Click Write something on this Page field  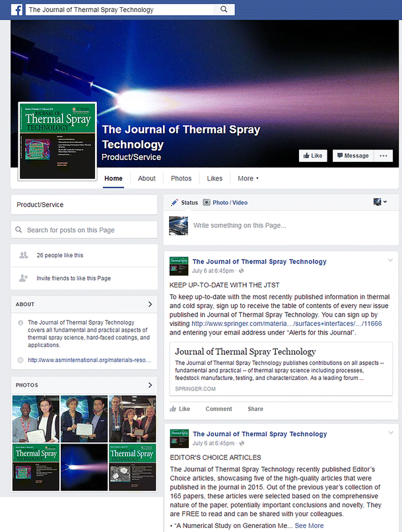pos(240,225)
